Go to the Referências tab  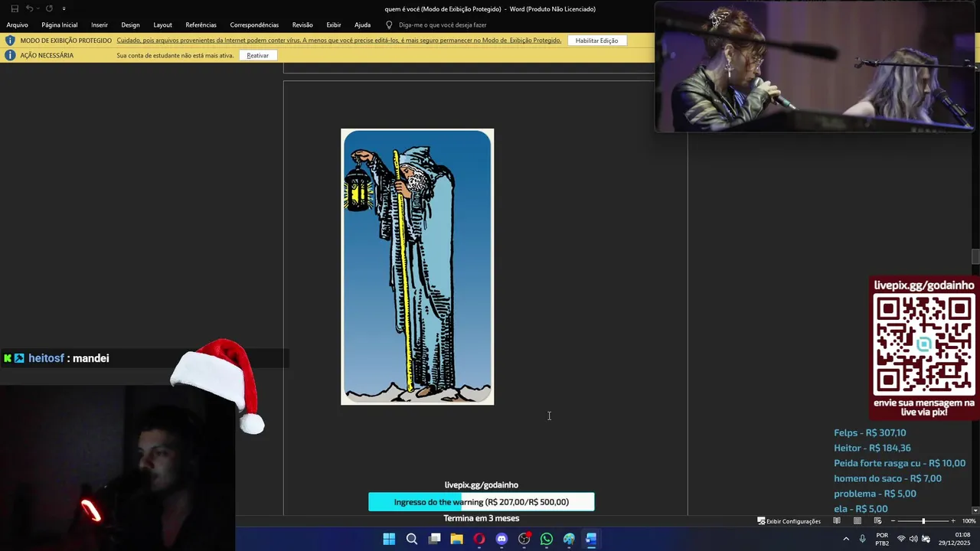pyautogui.click(x=201, y=24)
